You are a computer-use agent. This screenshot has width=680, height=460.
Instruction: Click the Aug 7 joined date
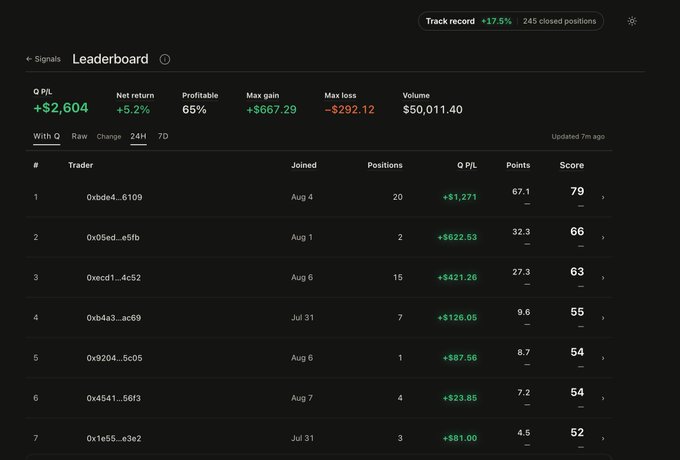point(302,398)
